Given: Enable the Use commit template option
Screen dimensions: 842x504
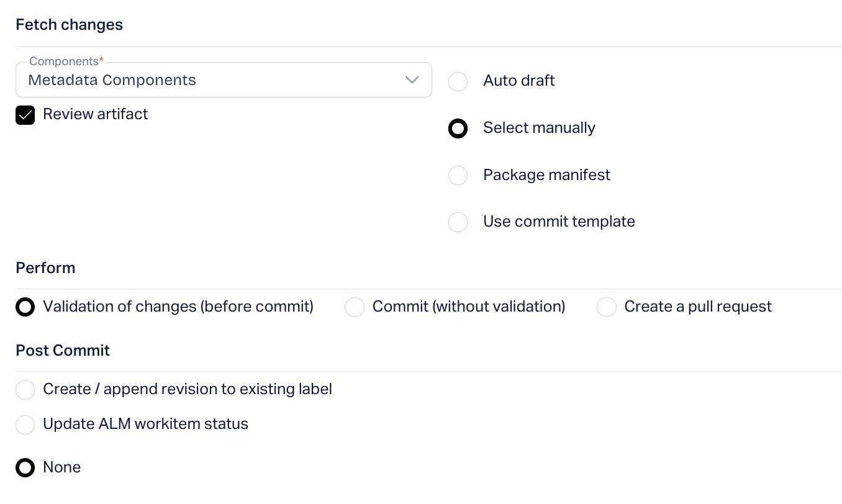Looking at the screenshot, I should pyautogui.click(x=458, y=222).
